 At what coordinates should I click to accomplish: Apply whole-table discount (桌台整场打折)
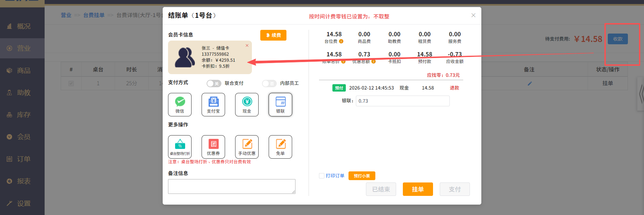[x=180, y=147]
